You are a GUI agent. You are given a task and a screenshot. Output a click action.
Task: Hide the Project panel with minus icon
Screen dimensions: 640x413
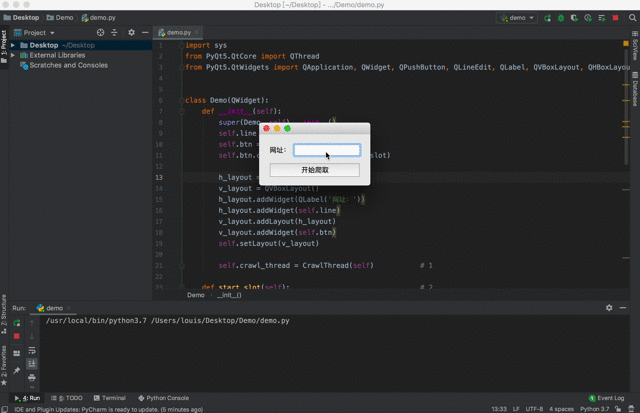tap(145, 33)
